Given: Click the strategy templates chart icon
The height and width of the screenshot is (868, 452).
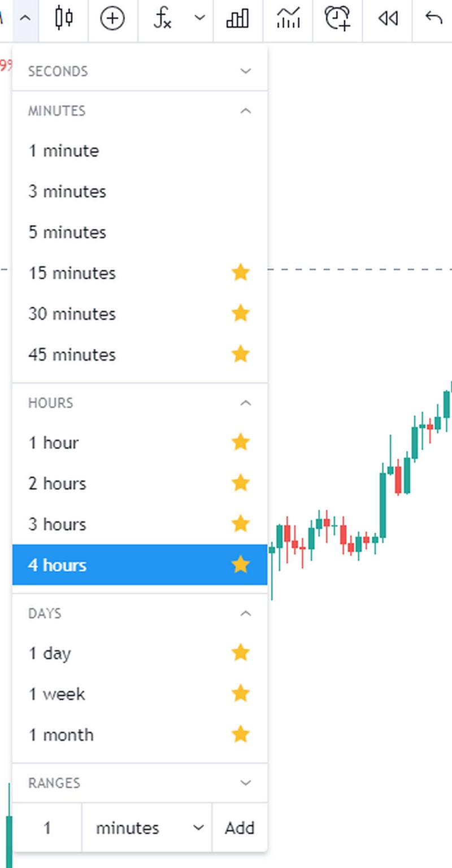Looking at the screenshot, I should pyautogui.click(x=288, y=19).
